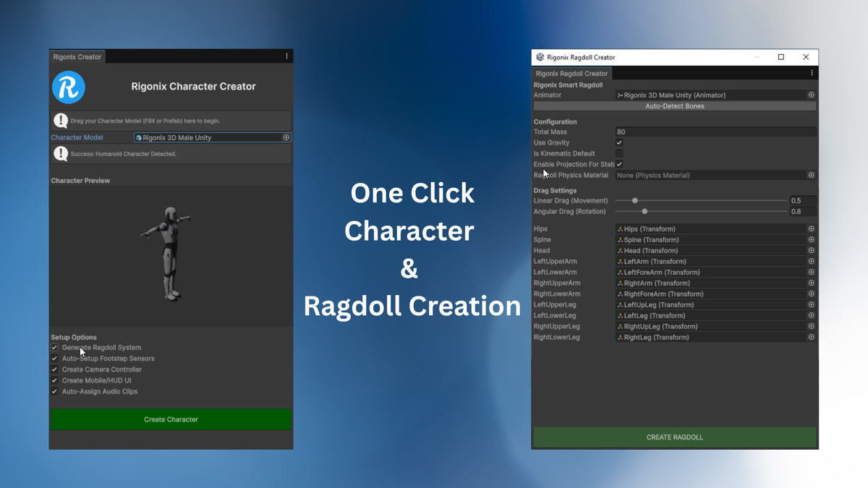Select the Rigonix Creator tab

77,56
